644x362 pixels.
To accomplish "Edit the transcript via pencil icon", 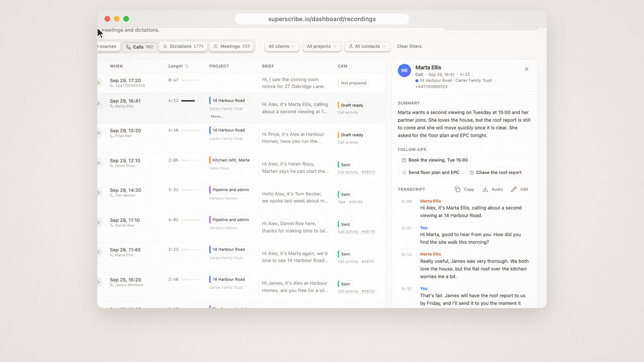I will [x=514, y=190].
